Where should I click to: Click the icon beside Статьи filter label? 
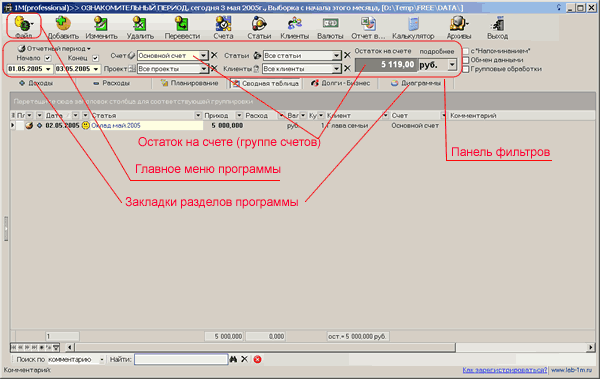[257, 56]
